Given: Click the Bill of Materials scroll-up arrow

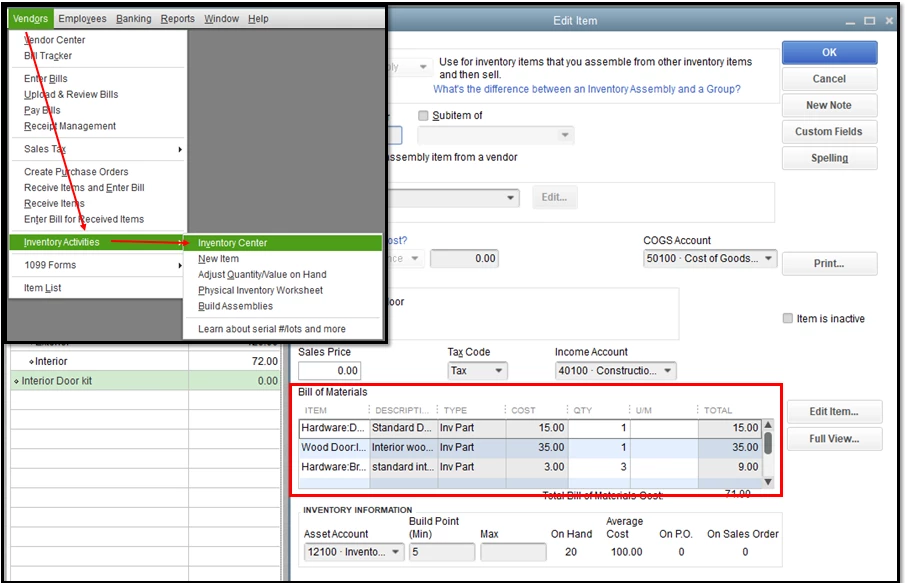Looking at the screenshot, I should click(768, 425).
